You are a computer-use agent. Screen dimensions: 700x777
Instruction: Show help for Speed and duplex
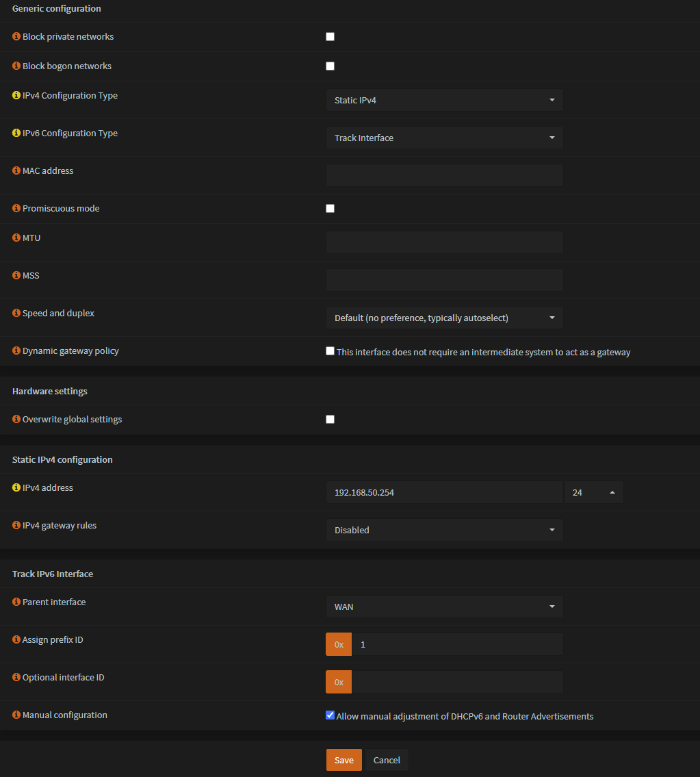(x=16, y=314)
